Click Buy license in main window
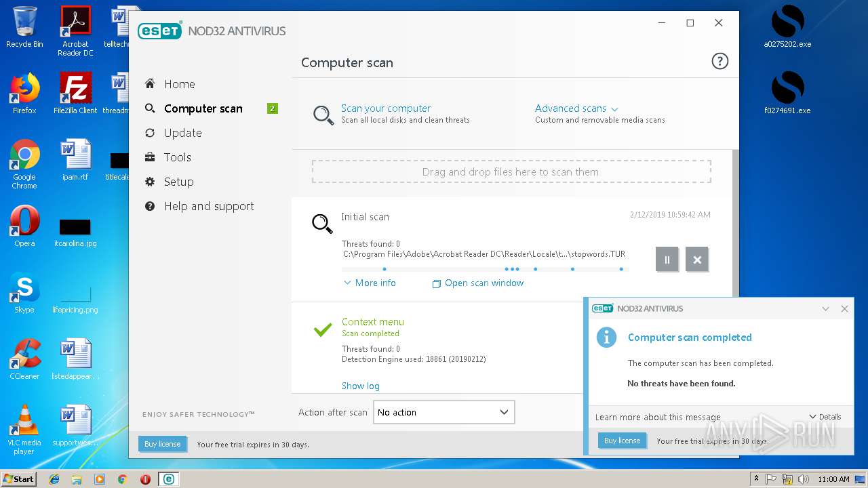Screen dimensions: 868x488 pyautogui.click(x=162, y=444)
